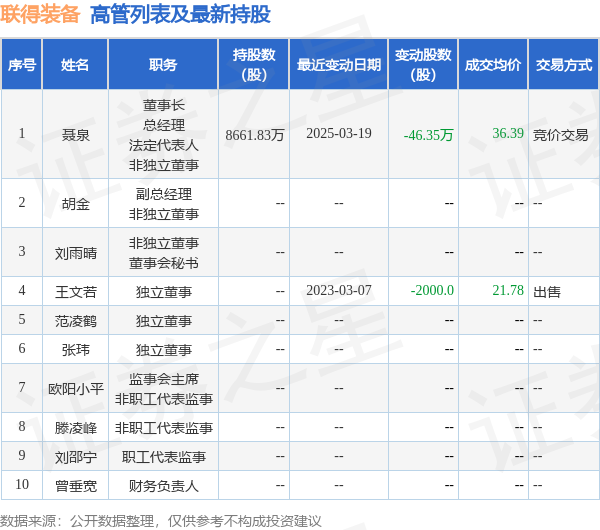
Task: Click the 副总经理 position text
Action: (164, 194)
